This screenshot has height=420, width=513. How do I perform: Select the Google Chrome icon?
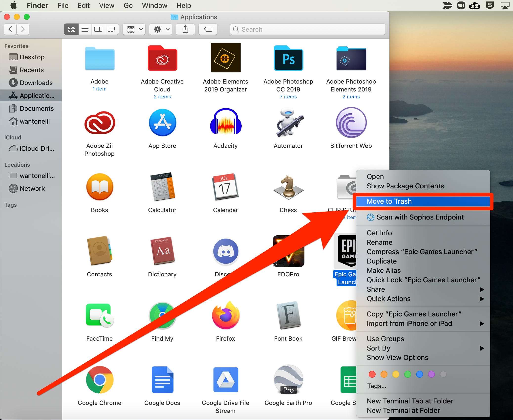[100, 379]
